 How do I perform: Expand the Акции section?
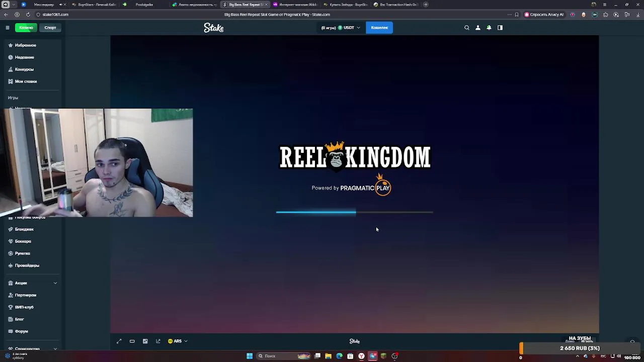32,283
